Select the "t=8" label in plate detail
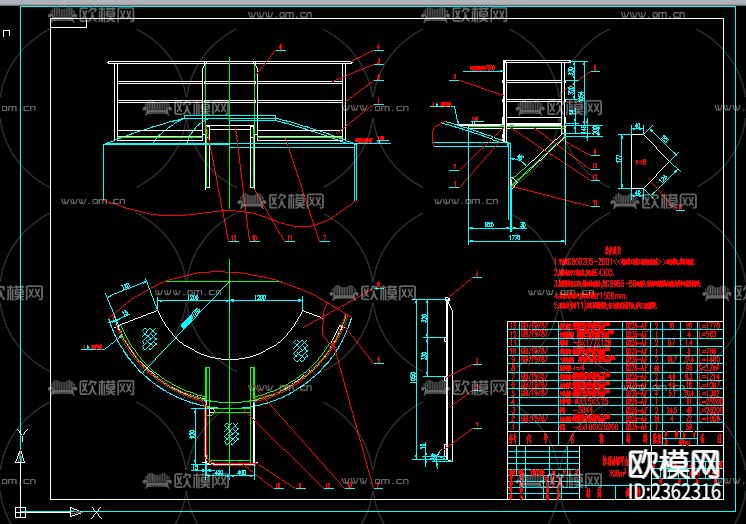This screenshot has width=746, height=524. pos(641,163)
